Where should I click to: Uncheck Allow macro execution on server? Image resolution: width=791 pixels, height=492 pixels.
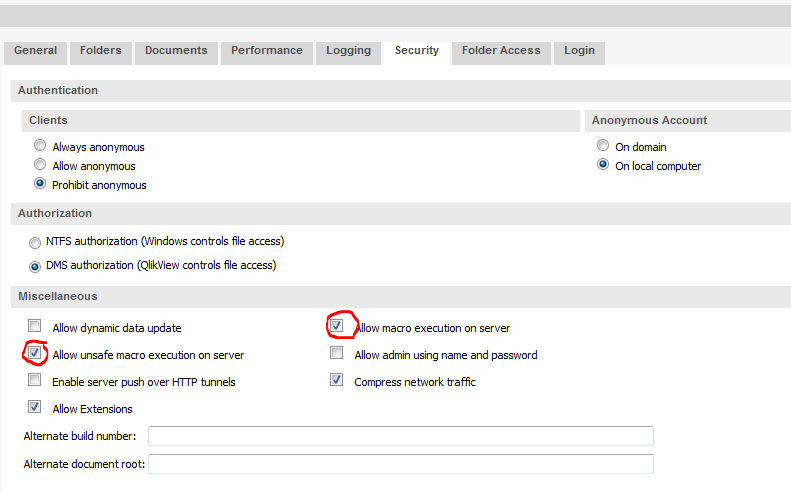pyautogui.click(x=337, y=326)
